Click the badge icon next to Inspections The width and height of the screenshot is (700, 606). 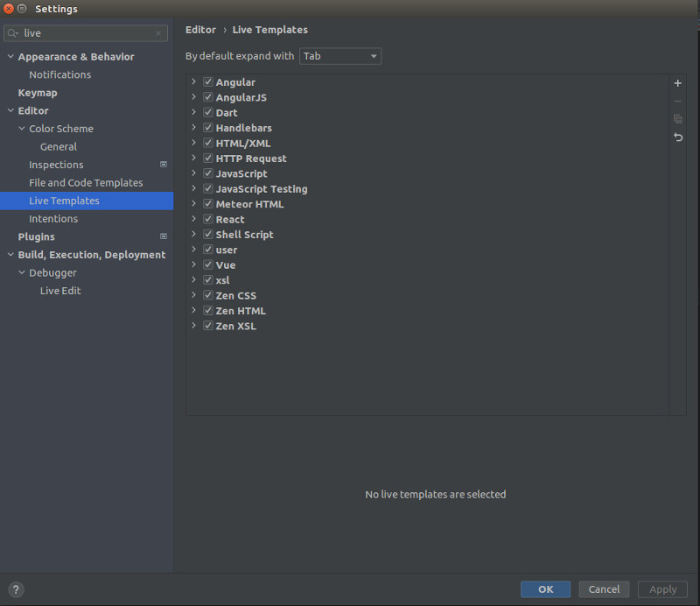click(x=163, y=164)
